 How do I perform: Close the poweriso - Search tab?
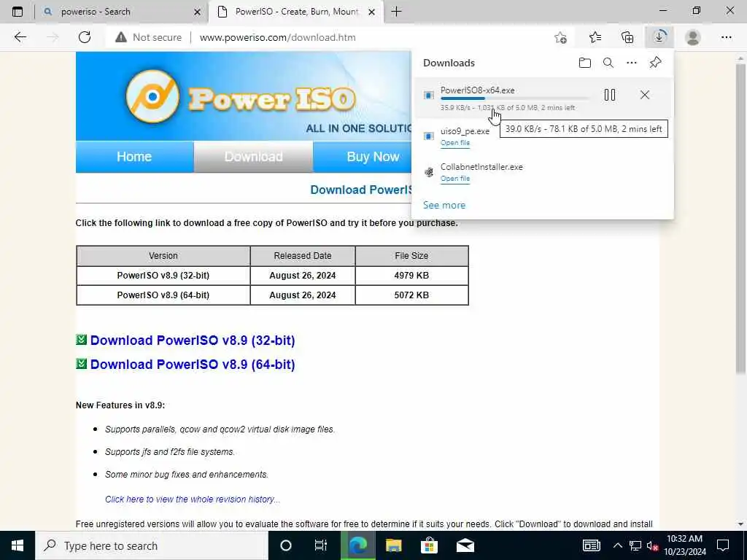pyautogui.click(x=197, y=12)
